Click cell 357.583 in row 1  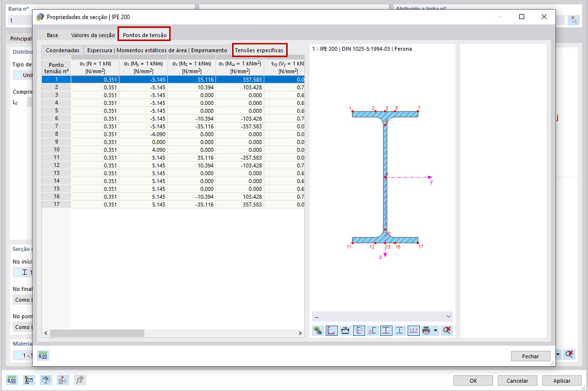pos(240,79)
